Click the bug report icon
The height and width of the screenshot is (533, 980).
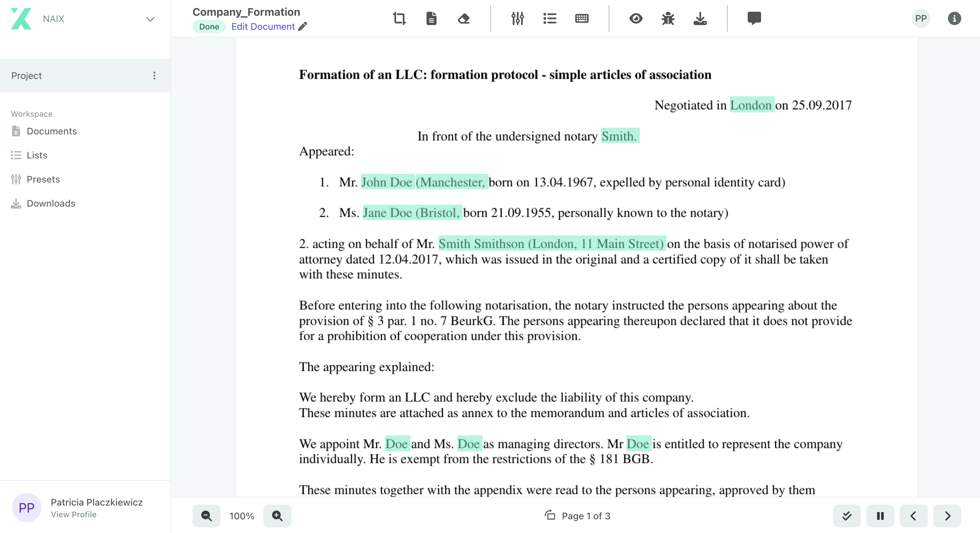[668, 18]
